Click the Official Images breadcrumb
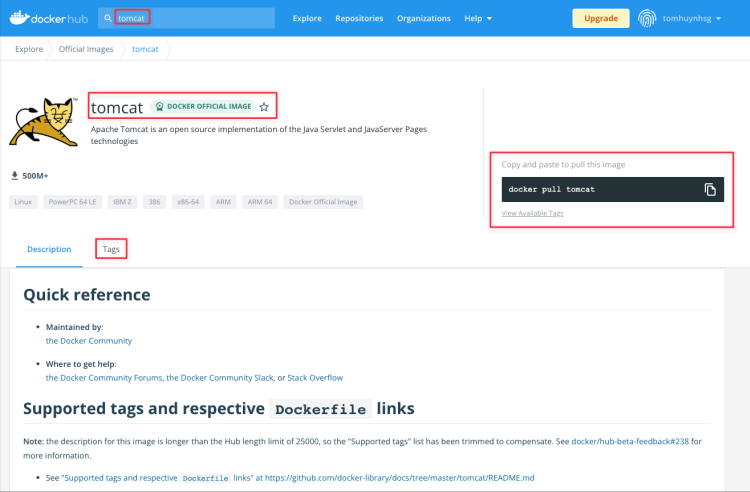 click(x=86, y=49)
